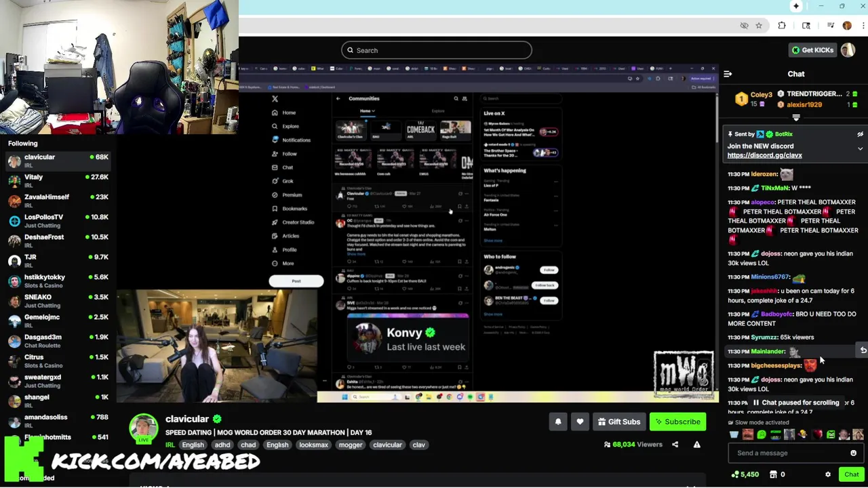Click Chat paused for scrolling banner
Screen dimensions: 868x488
click(795, 403)
